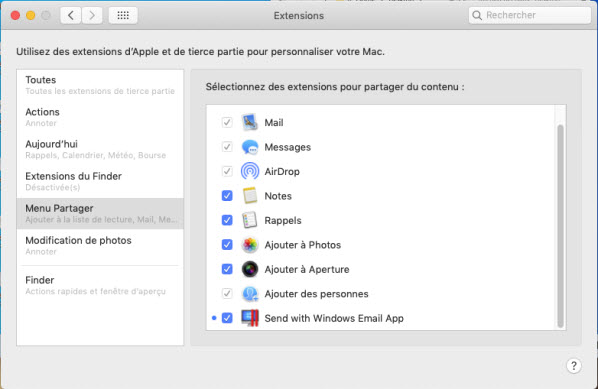The width and height of the screenshot is (598, 389).
Task: Click the Mail app icon
Action: point(250,122)
